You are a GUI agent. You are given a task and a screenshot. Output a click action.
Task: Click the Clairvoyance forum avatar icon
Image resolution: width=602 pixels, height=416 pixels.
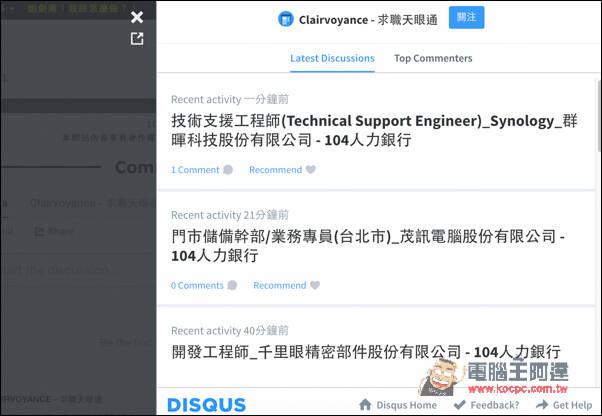pyautogui.click(x=286, y=19)
